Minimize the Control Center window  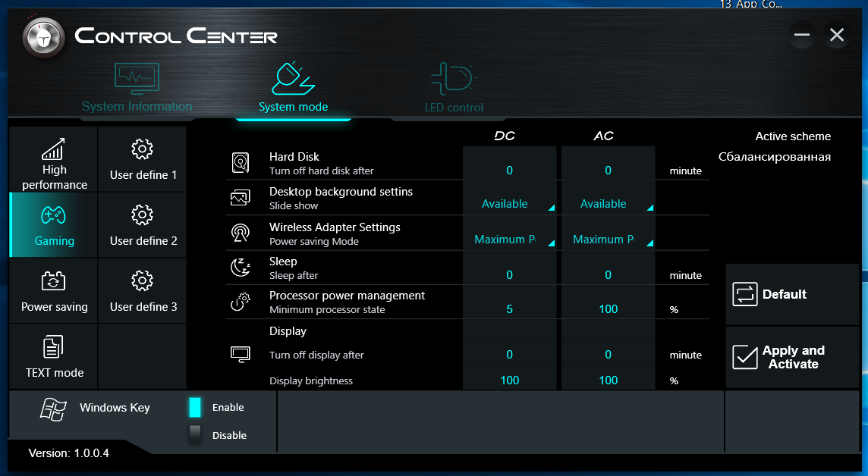(801, 35)
